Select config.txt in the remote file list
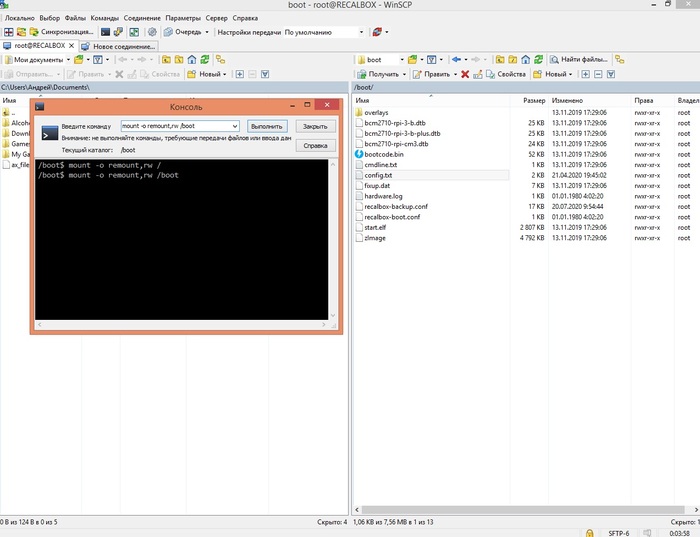700x537 pixels. (378, 175)
